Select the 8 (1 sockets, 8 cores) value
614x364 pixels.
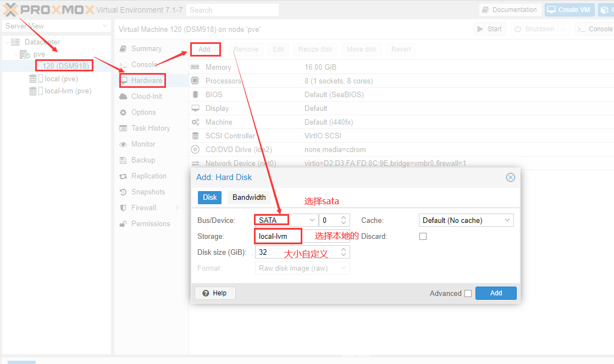(339, 81)
